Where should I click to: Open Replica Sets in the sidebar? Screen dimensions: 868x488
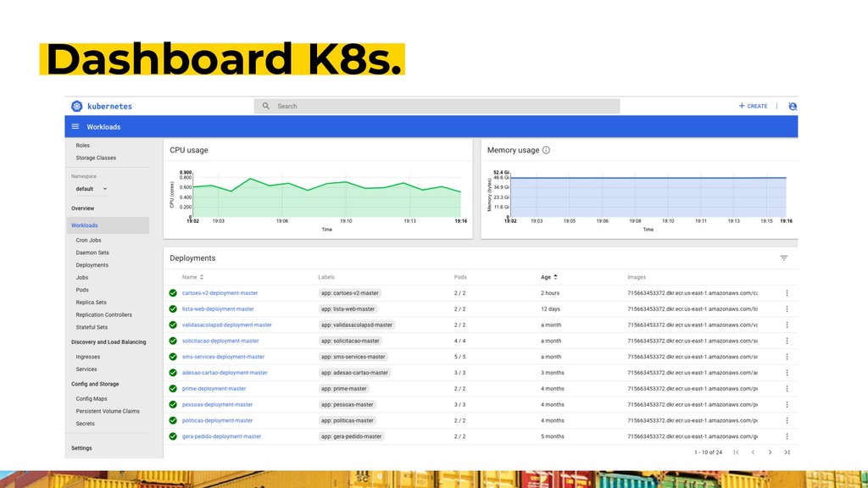pyautogui.click(x=91, y=302)
